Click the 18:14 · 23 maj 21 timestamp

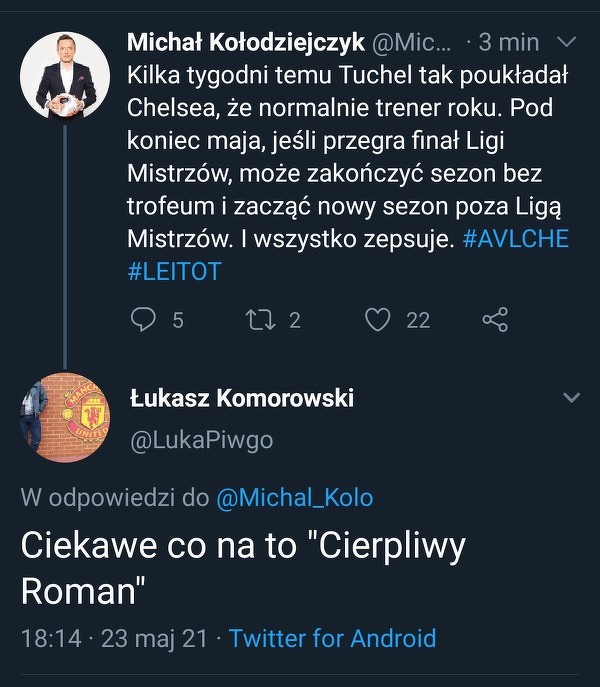(x=114, y=638)
